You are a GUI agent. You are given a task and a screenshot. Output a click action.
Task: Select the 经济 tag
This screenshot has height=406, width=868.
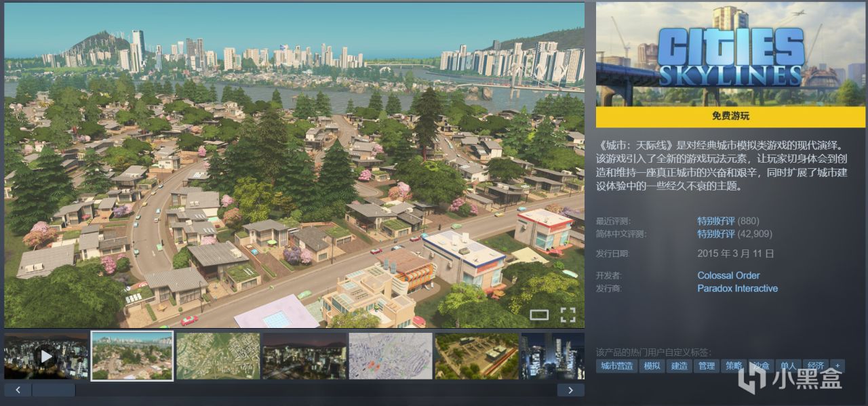point(815,366)
